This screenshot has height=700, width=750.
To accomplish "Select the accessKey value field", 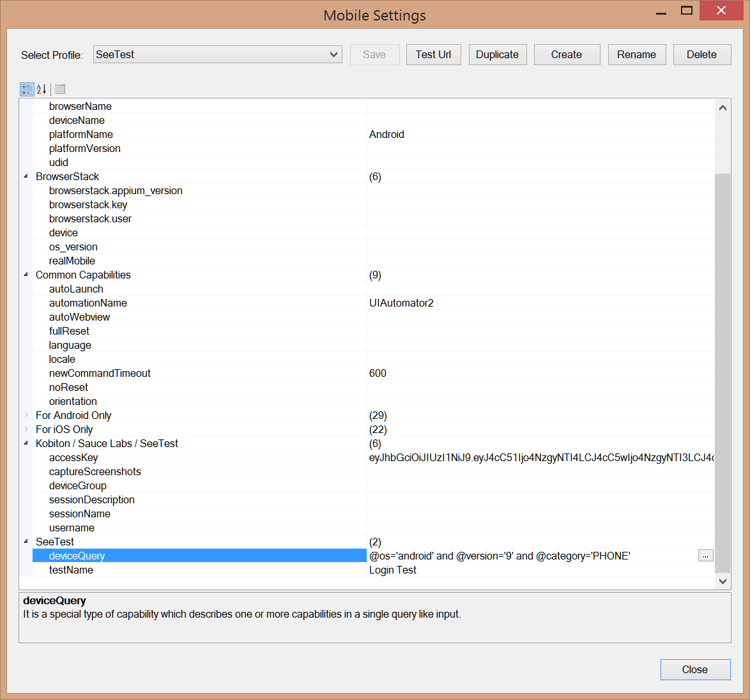I will (540, 458).
